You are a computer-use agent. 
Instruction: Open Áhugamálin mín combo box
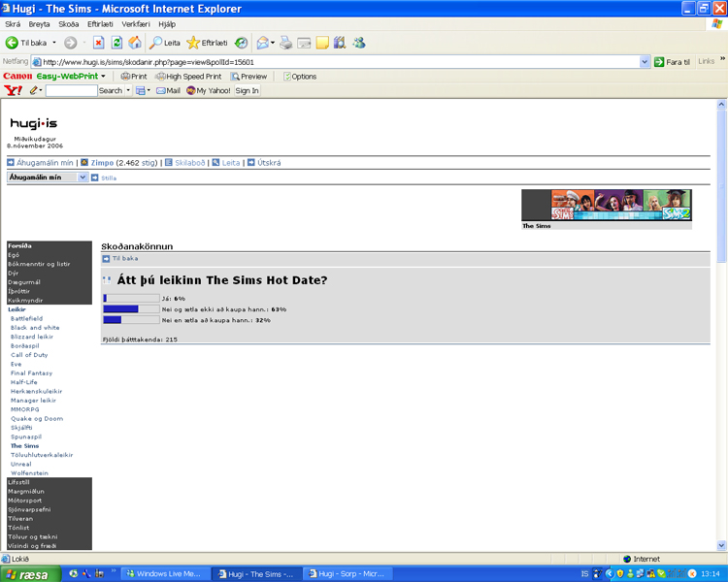pos(48,178)
